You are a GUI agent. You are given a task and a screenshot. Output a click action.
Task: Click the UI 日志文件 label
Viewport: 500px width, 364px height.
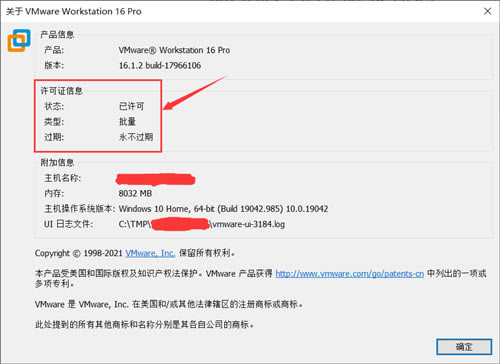(x=68, y=224)
